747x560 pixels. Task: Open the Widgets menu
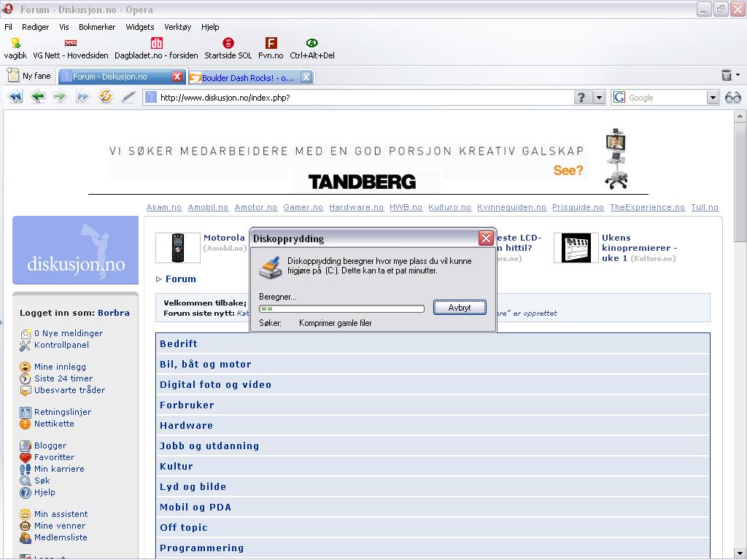coord(140,27)
